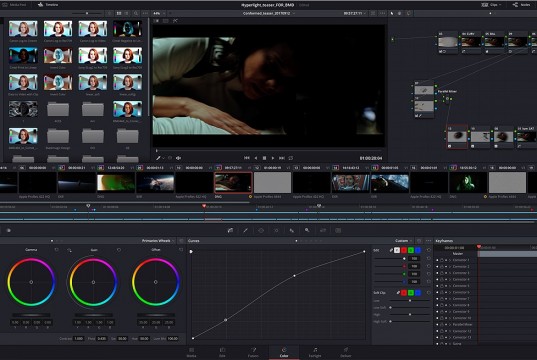Image resolution: width=537 pixels, height=360 pixels.
Task: Select the Color page tab
Action: 284,352
